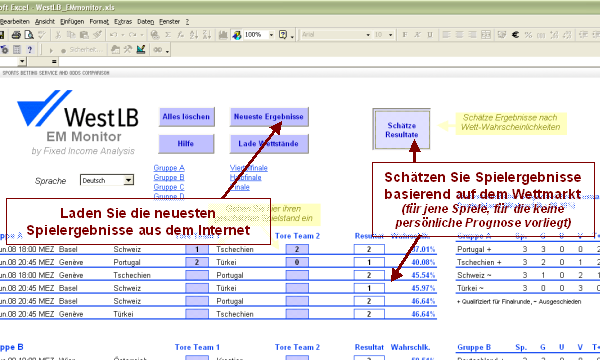Click the Insert Hyperlink globe icon
600x360 pixels.
coord(155,35)
